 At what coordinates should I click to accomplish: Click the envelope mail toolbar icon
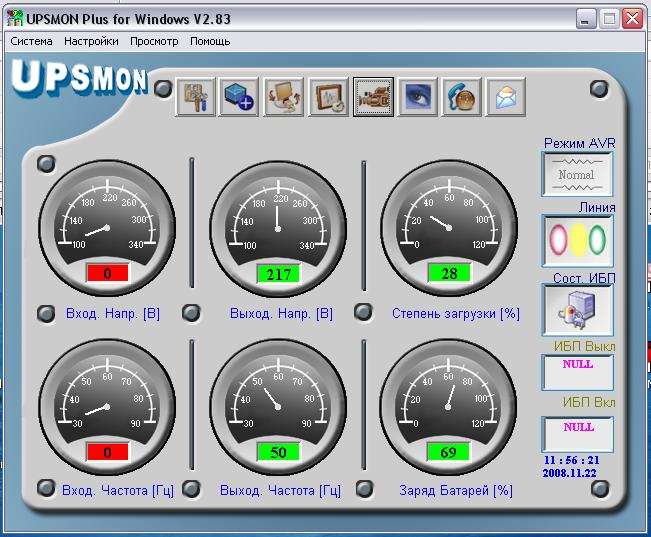tap(506, 97)
